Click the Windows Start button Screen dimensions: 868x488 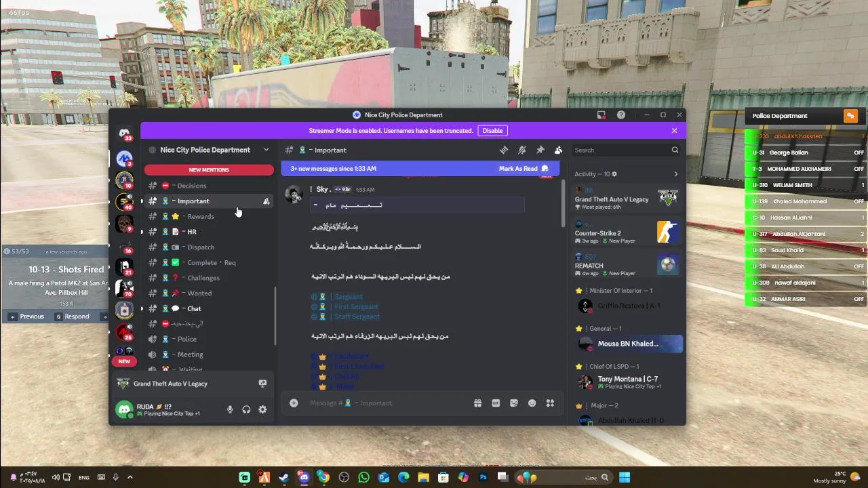(x=625, y=477)
